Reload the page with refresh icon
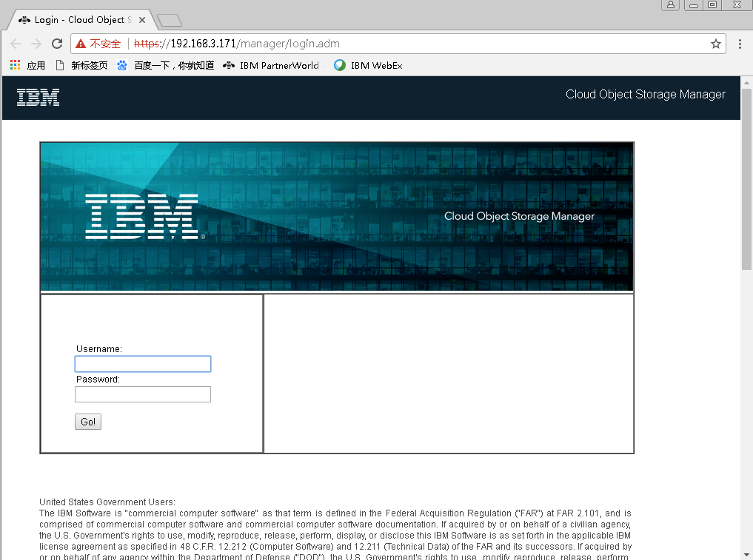This screenshot has width=753, height=560. coord(57,44)
